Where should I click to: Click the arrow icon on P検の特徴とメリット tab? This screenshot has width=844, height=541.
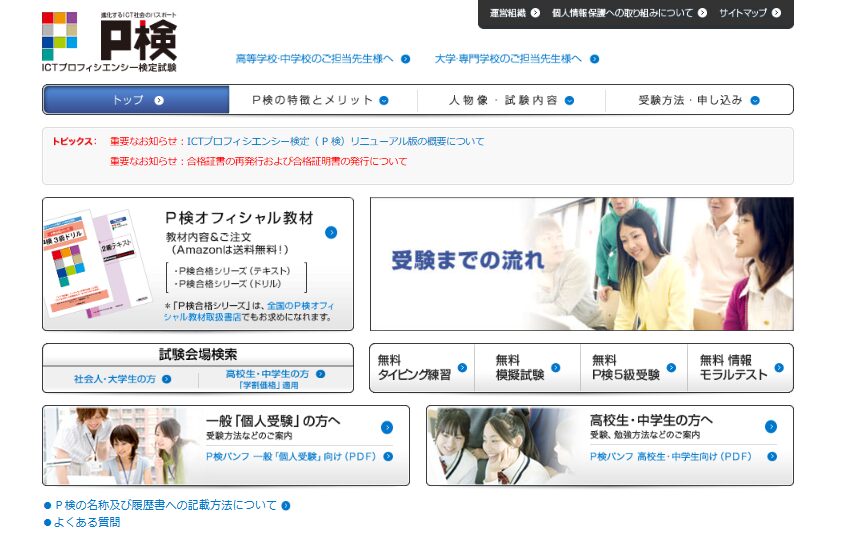384,100
